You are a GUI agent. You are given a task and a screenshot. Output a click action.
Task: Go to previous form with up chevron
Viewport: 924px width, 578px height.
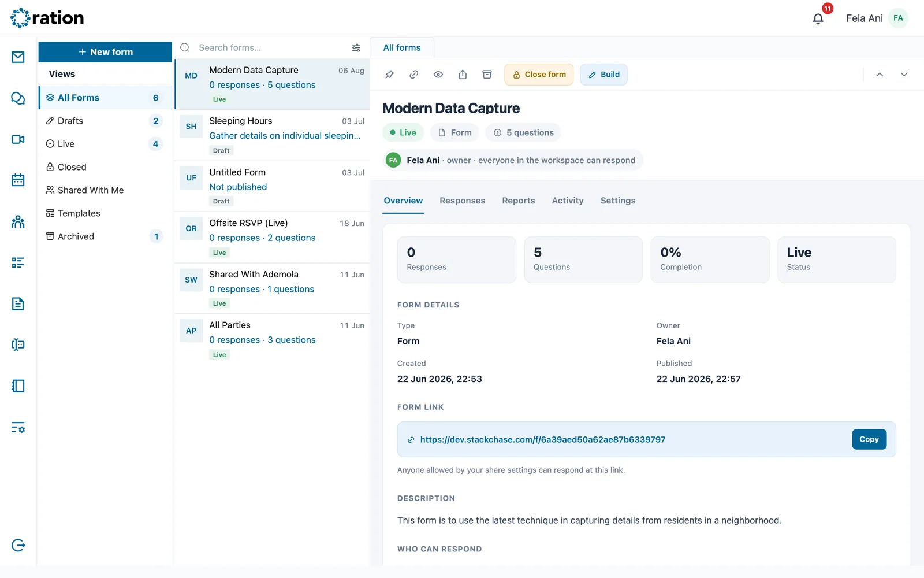880,75
